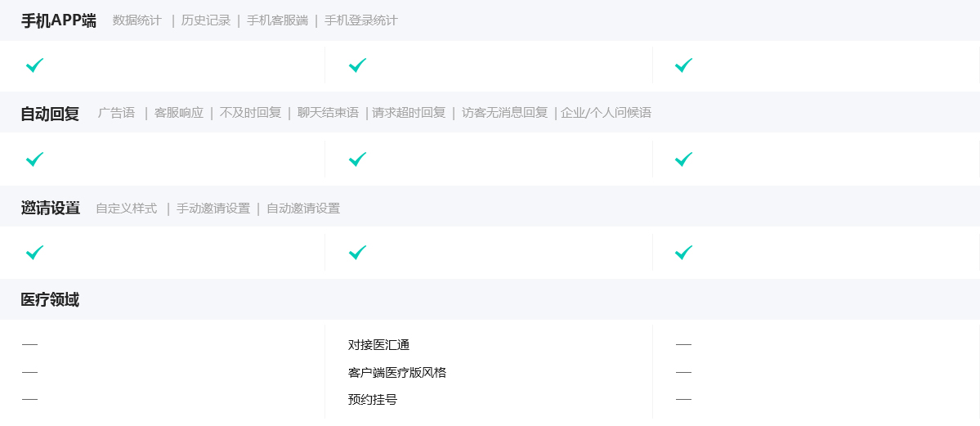The width and height of the screenshot is (980, 426).
Task: Select the 自动回复 section heading
Action: click(x=50, y=114)
